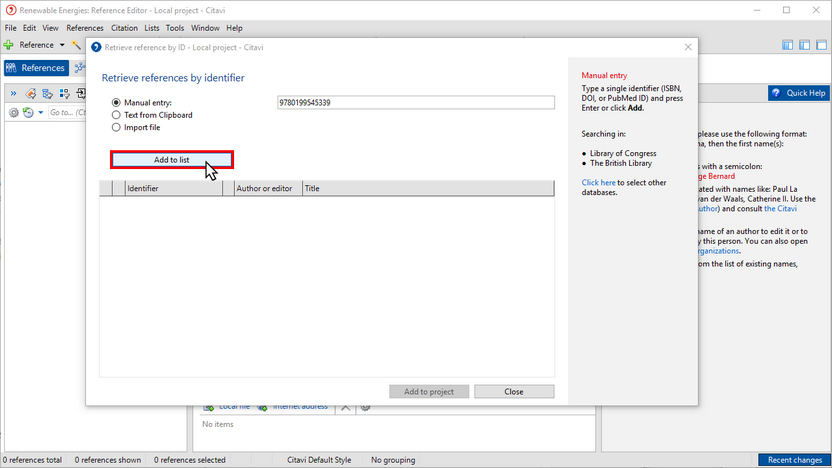Screen dimensions: 832x468
Task: Click the Identifier column header
Action: [174, 188]
